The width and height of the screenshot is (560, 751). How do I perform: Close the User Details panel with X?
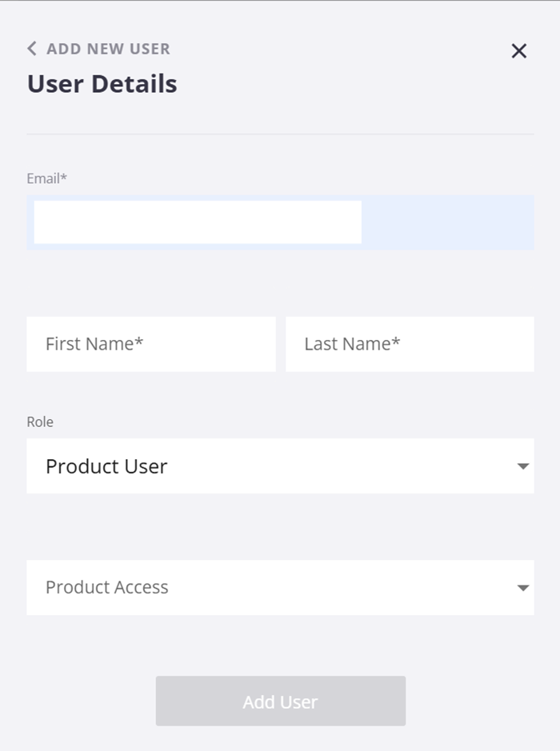pos(519,51)
